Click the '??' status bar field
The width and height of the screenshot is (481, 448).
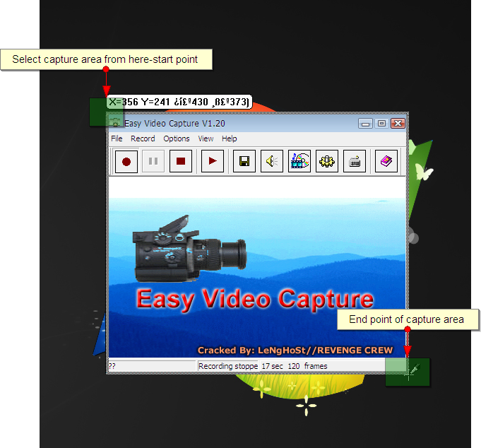(x=152, y=366)
